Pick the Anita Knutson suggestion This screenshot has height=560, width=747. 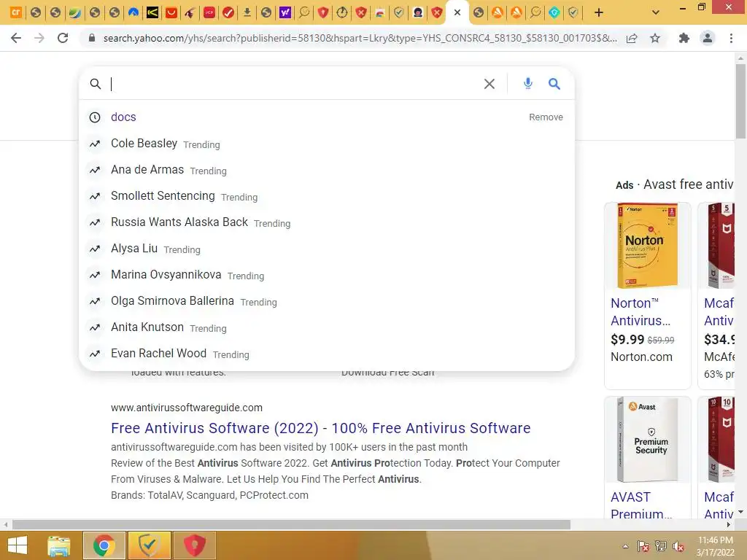327,327
